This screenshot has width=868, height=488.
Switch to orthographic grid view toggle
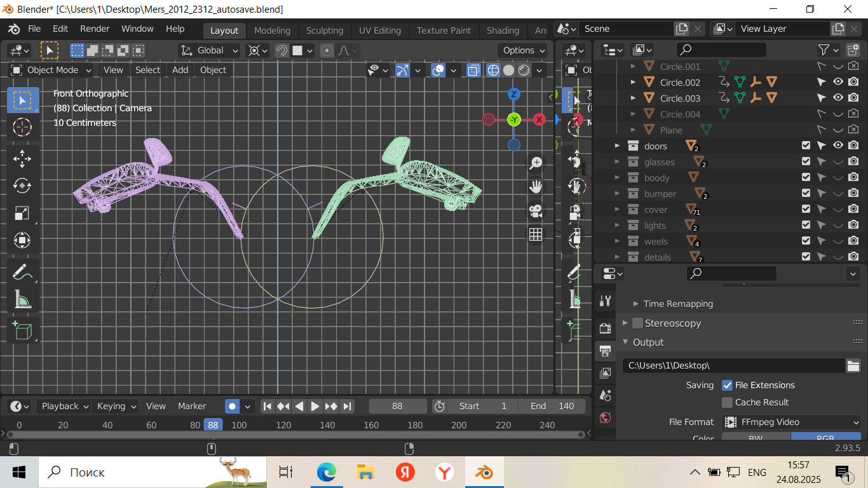coord(536,234)
